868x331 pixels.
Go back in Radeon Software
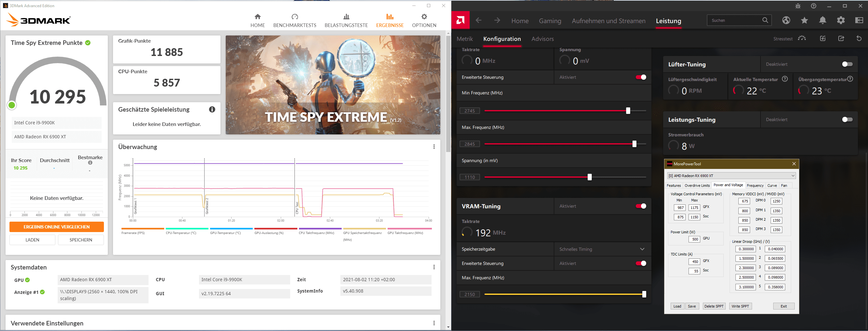(x=478, y=21)
